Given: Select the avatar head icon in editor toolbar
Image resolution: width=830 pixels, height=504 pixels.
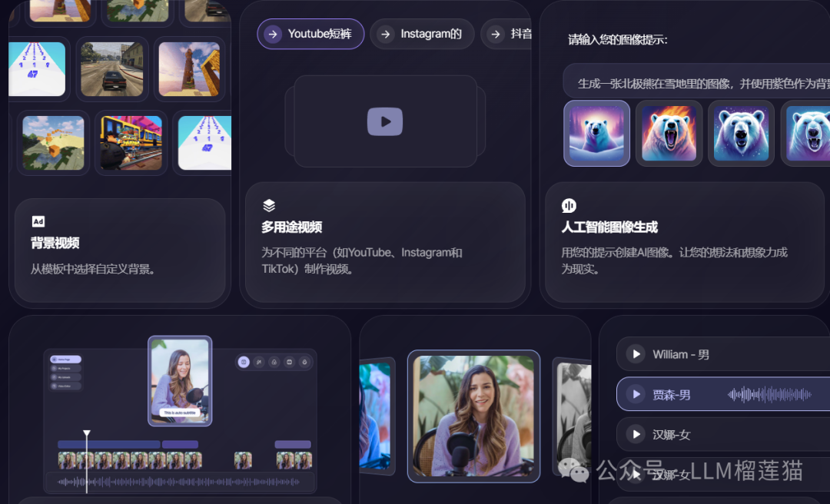Looking at the screenshot, I should (x=304, y=362).
